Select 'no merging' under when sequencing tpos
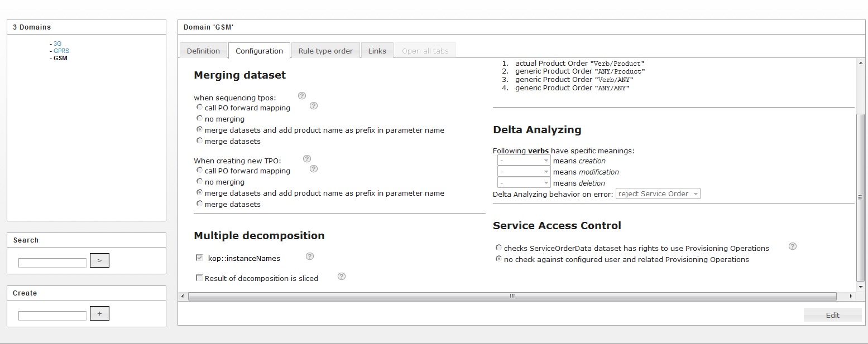 coord(200,119)
